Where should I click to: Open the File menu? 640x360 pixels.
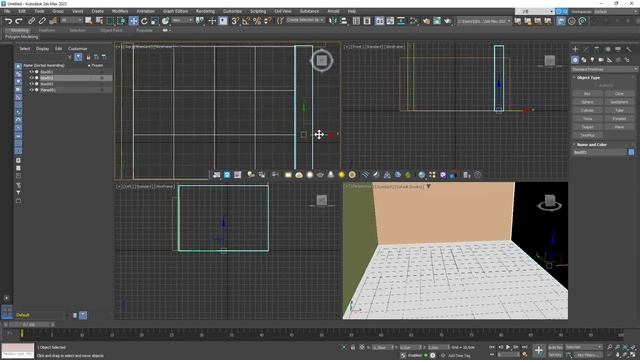7,11
